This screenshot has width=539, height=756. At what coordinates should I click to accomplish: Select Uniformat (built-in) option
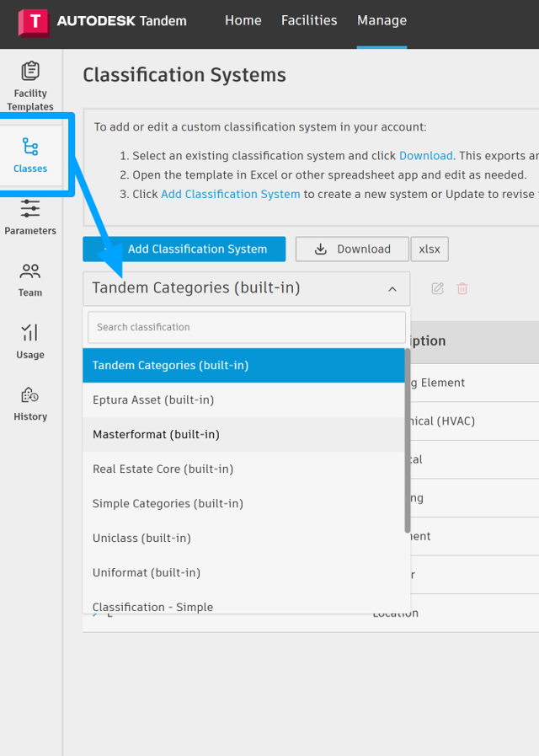[x=243, y=572]
